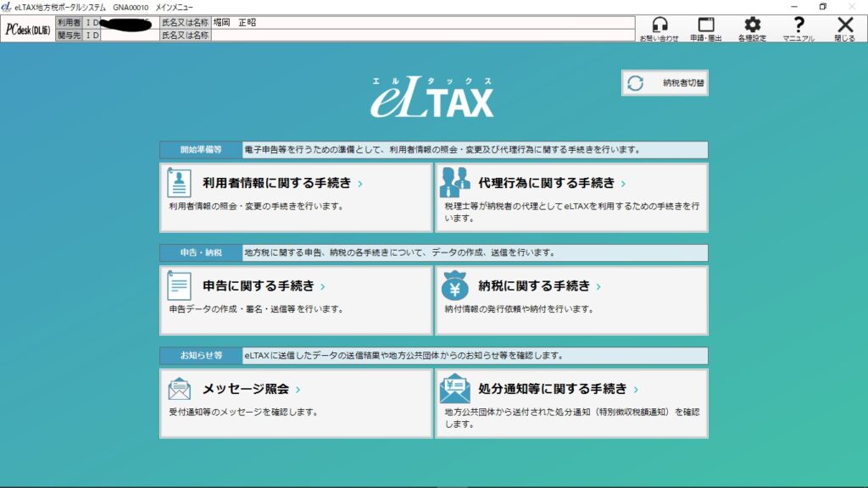Screen dimensions: 868x488
Task: Click the ¥ money-bag icon for 納税に関する手続き
Action: (455, 285)
